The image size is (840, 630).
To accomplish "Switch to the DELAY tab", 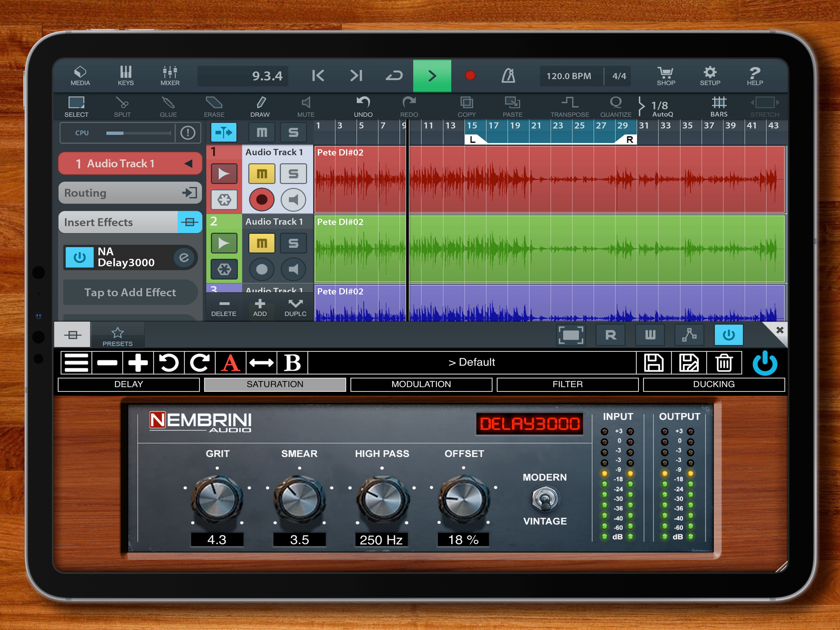I will [129, 384].
